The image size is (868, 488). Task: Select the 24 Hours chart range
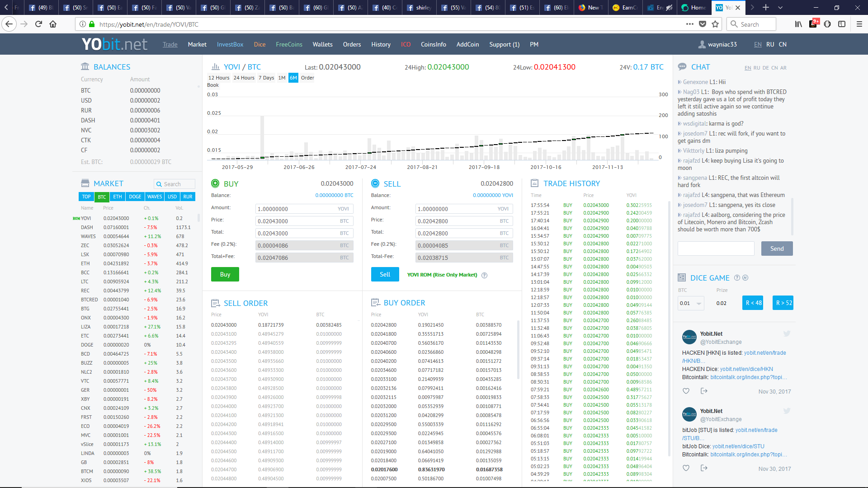244,78
